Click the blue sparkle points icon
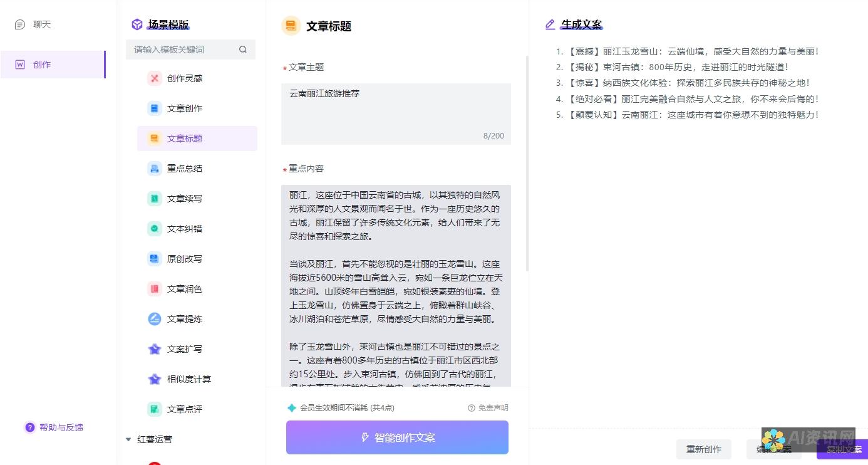Viewport: 868px width, 465px height. (x=292, y=407)
